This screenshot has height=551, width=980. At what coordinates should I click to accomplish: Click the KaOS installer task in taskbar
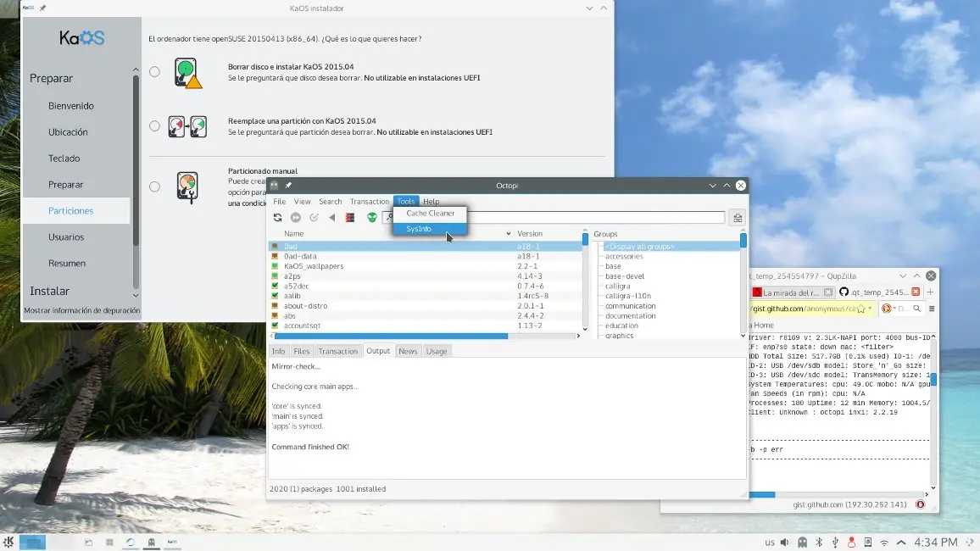[x=172, y=543]
